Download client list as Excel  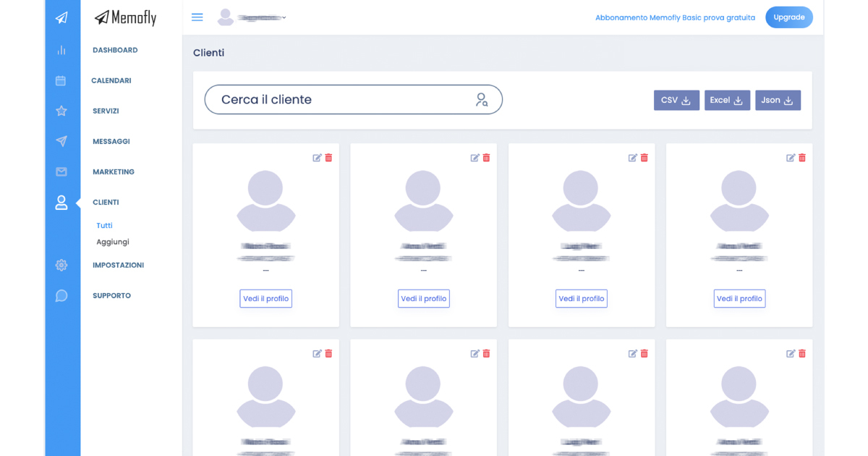click(727, 100)
